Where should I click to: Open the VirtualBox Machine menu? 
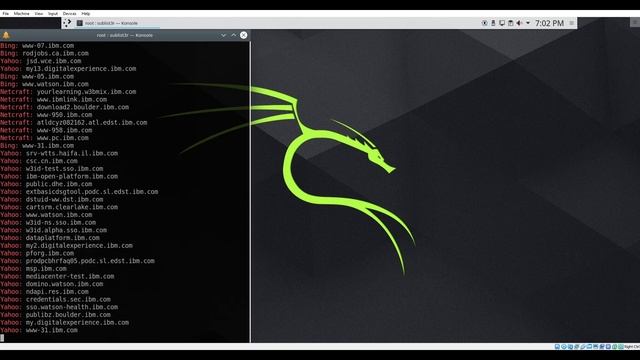(x=22, y=13)
